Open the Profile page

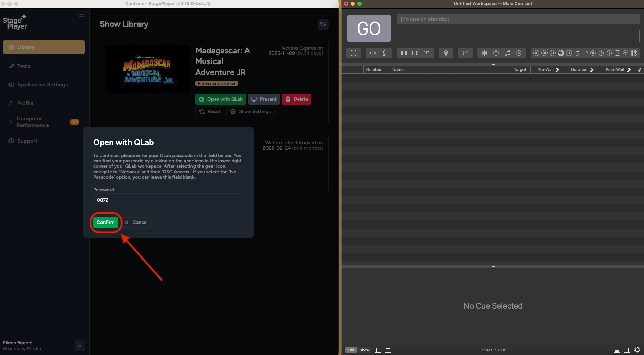pos(44,103)
